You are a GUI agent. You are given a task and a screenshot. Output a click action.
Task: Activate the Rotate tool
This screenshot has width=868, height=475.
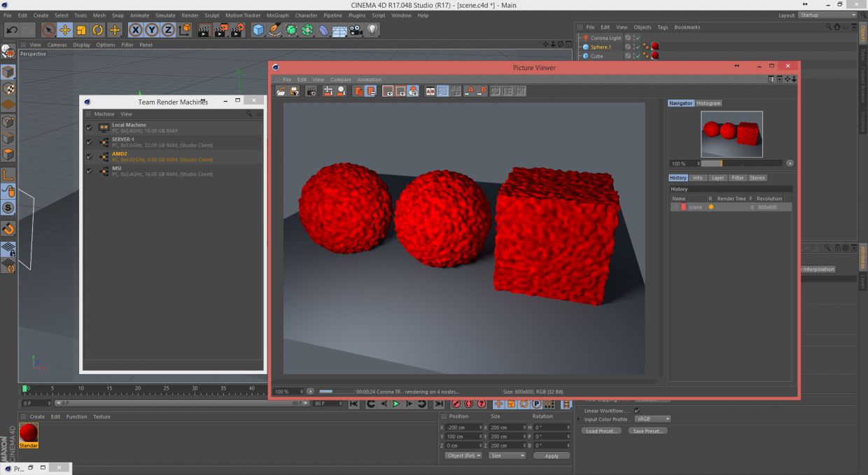(98, 29)
